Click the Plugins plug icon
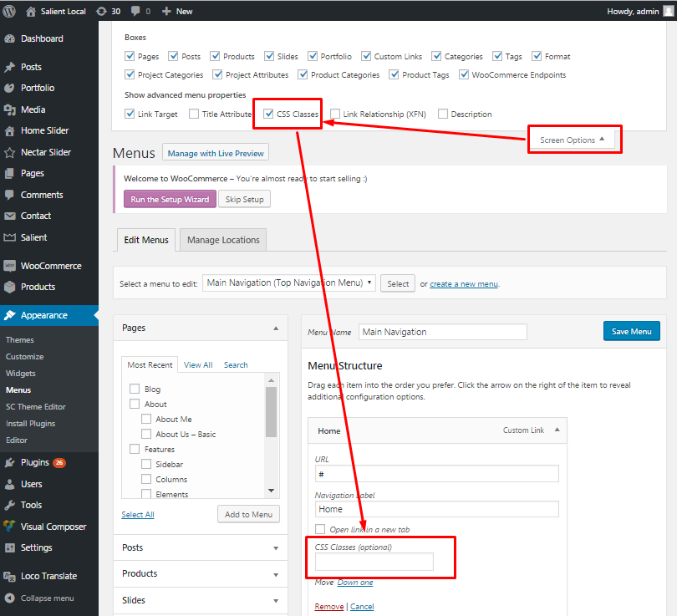 point(9,463)
